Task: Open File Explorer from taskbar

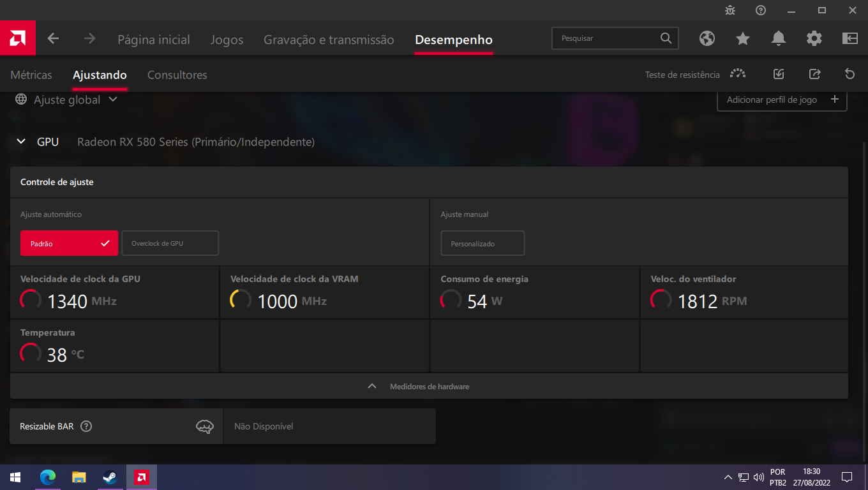Action: pos(79,477)
